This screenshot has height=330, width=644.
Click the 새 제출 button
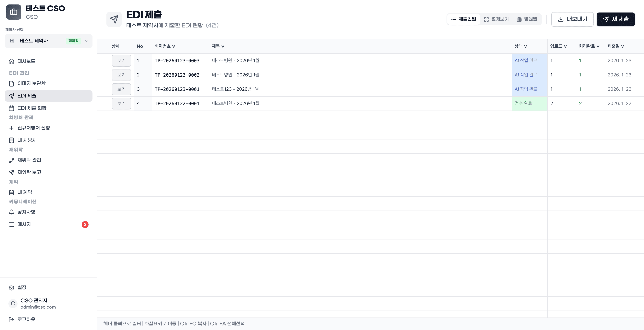pos(616,19)
